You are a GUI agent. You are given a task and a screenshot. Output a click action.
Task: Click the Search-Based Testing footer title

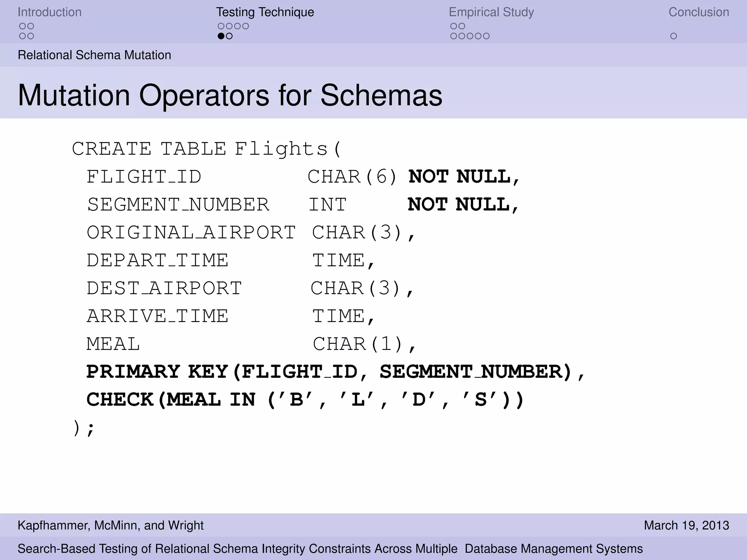click(330, 549)
